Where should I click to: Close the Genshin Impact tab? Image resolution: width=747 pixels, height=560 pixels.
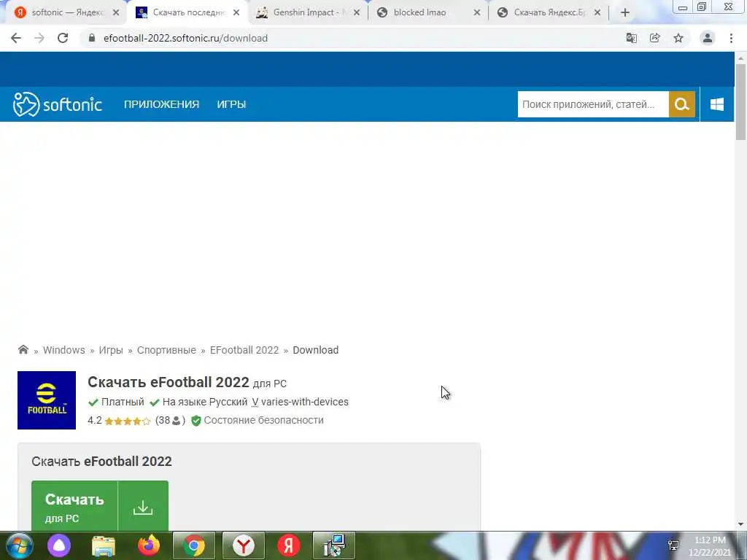tap(356, 13)
